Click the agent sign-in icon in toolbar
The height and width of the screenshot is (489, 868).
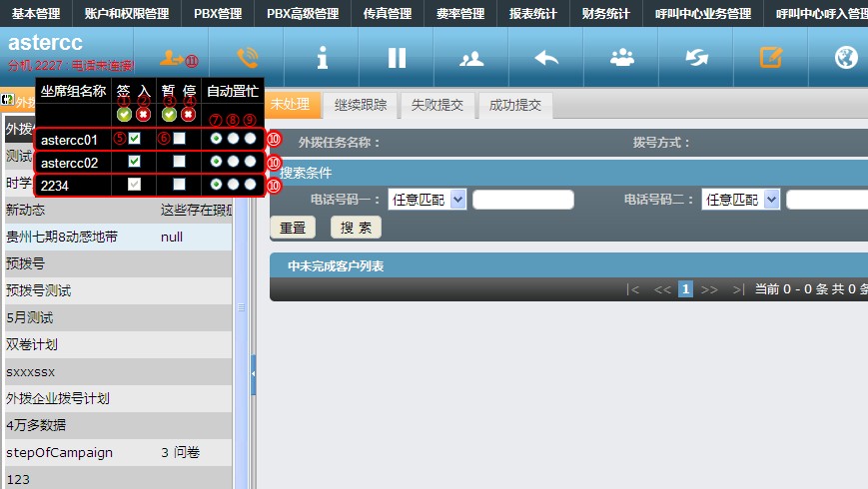pyautogui.click(x=173, y=58)
